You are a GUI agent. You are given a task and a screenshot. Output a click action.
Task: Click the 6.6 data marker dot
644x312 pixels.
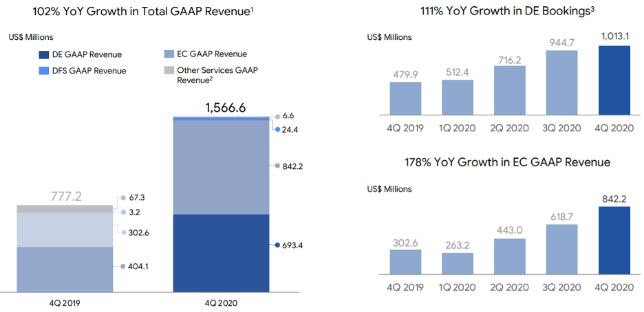point(277,117)
